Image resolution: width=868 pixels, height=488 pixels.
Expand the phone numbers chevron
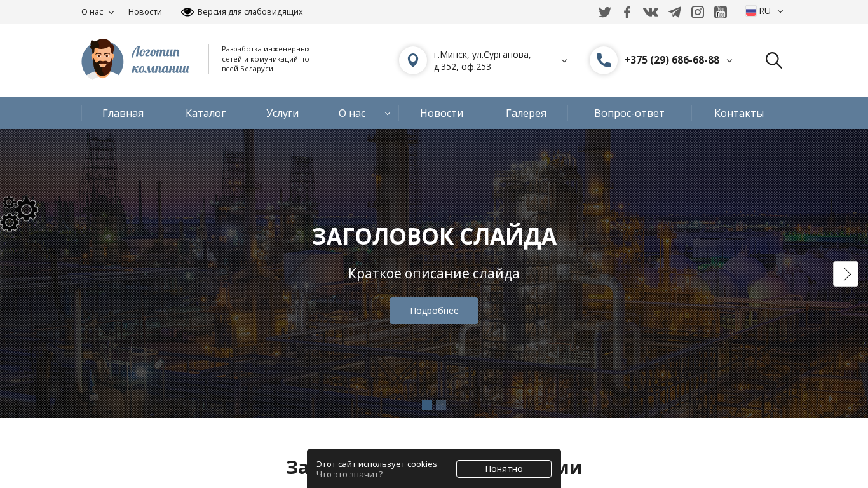click(x=729, y=61)
